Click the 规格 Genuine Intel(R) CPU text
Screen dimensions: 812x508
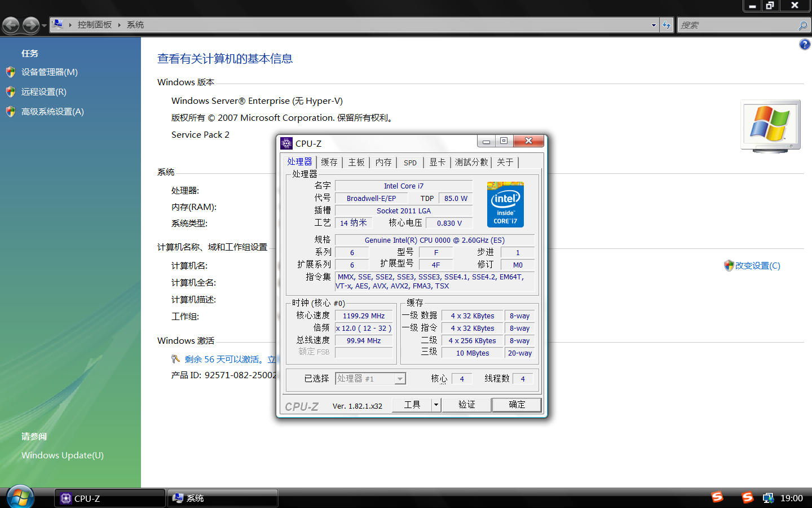coord(435,240)
